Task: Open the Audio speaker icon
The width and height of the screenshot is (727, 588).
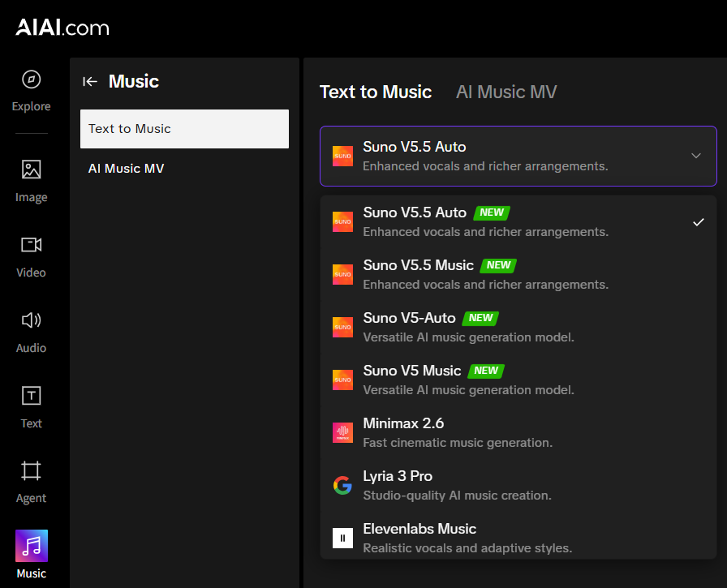Action: [x=31, y=320]
